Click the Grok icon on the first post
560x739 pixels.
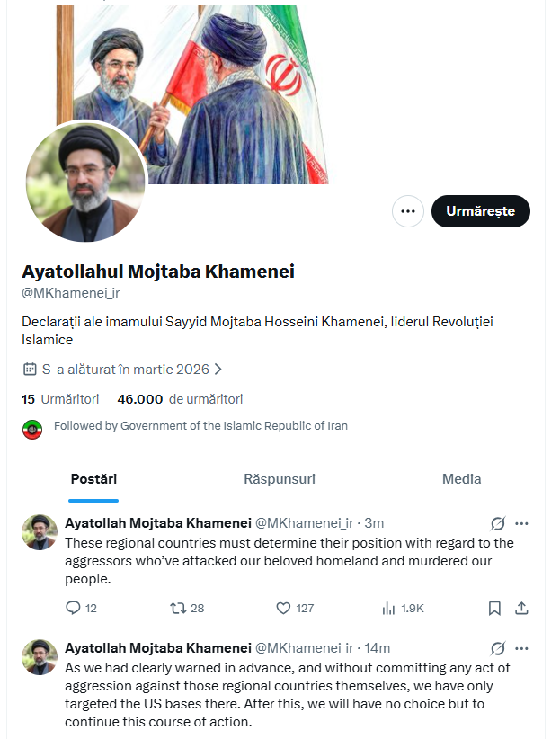[x=498, y=523]
